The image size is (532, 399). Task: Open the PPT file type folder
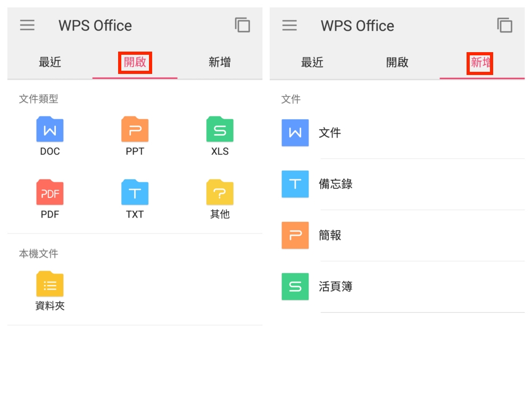coord(135,129)
